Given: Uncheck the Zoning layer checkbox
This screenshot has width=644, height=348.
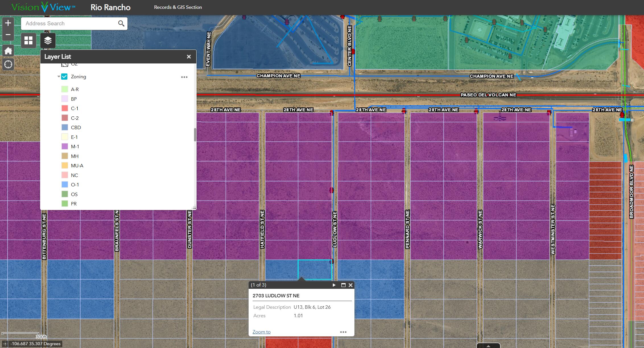Looking at the screenshot, I should tap(64, 77).
